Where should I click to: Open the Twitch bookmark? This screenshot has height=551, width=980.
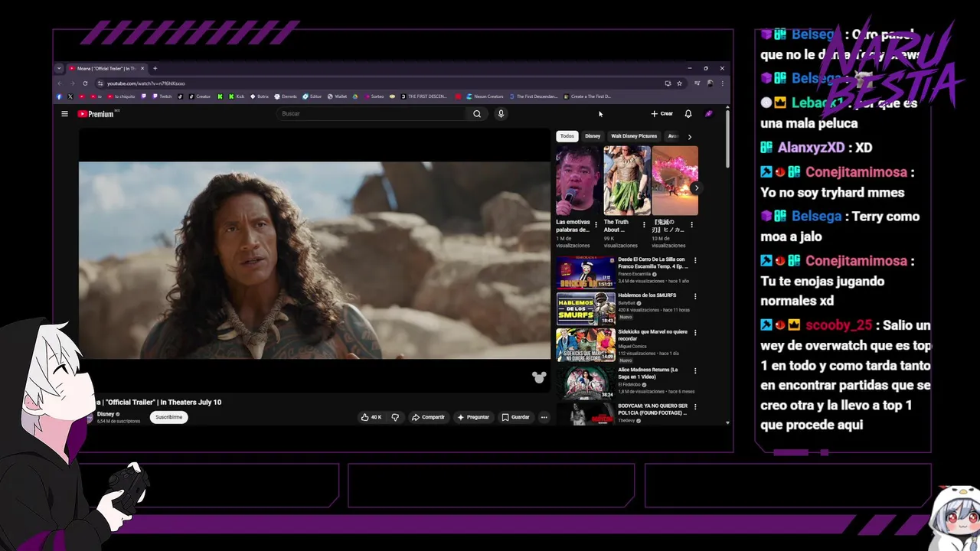(162, 96)
